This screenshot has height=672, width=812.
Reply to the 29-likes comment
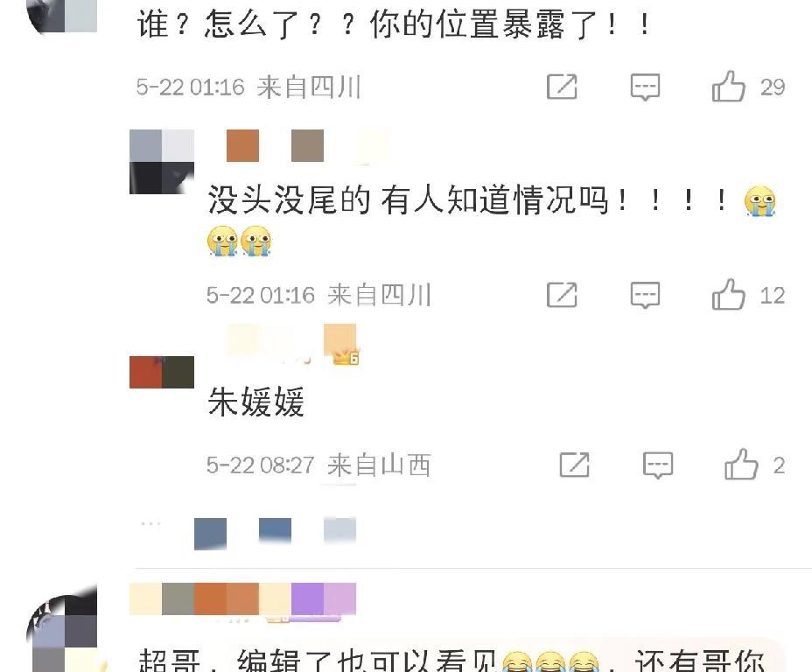645,87
